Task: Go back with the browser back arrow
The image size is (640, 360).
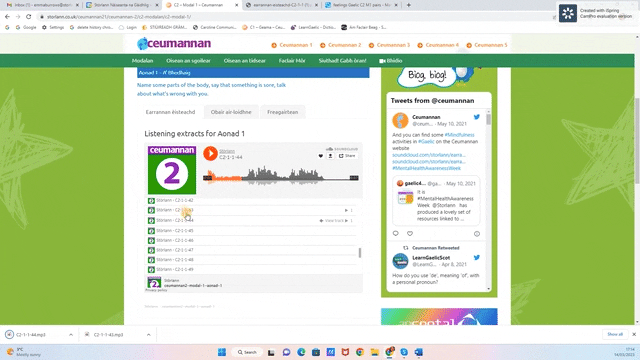Action: 7,17
